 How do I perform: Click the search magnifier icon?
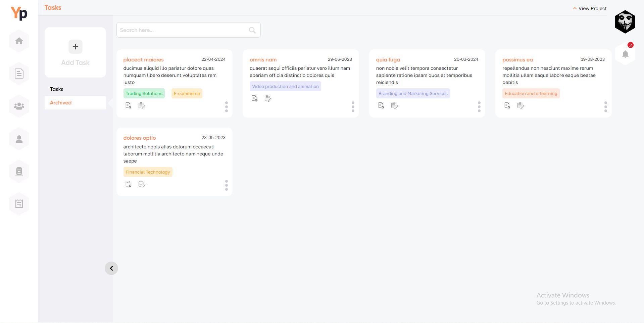(252, 30)
